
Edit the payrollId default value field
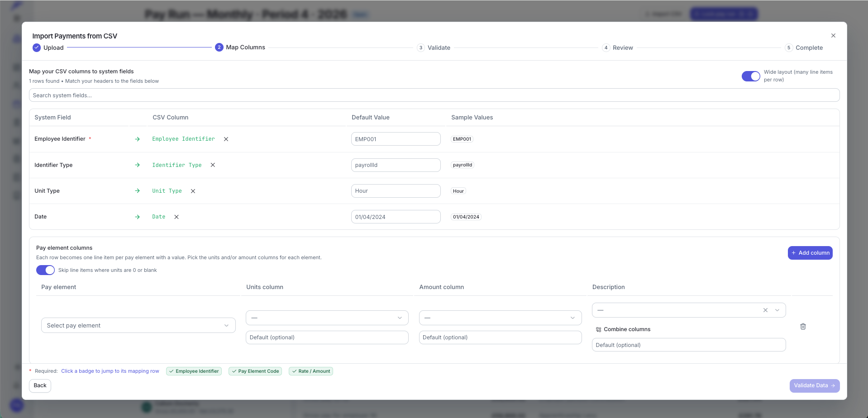point(396,165)
